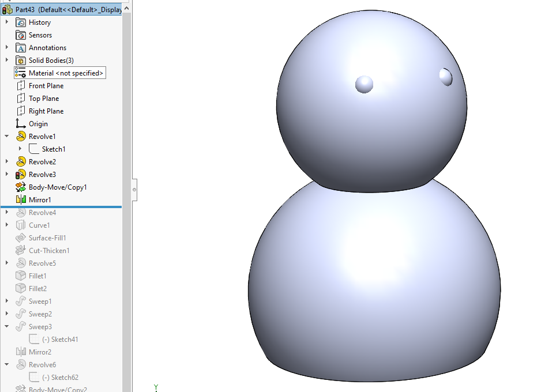Screen dimensions: 541x392
Task: Collapse the Revolve1 feature
Action: coord(7,136)
